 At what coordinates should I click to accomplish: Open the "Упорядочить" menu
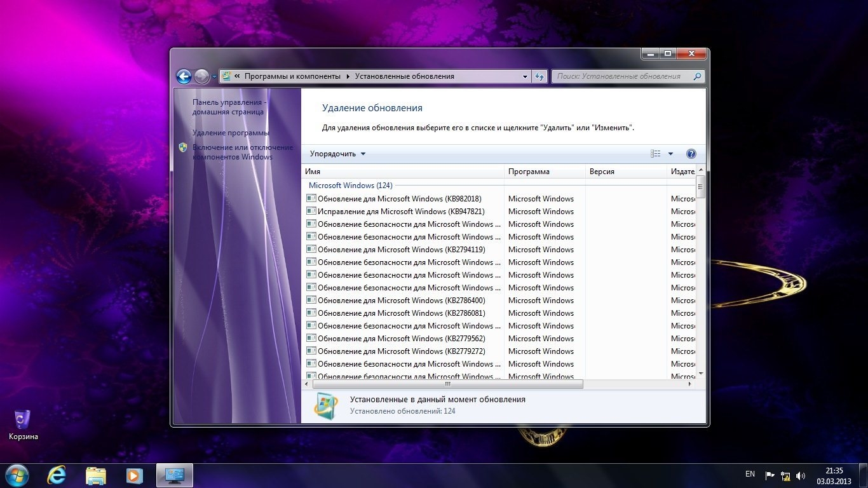[x=337, y=154]
